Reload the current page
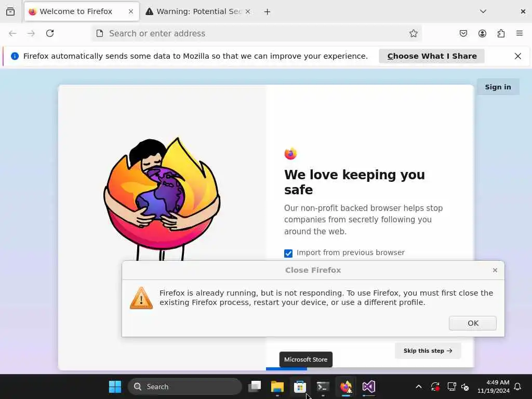This screenshot has width=532, height=399. 50,33
